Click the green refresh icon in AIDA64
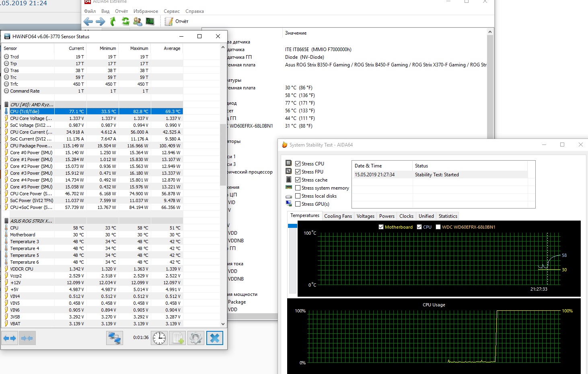 [x=125, y=21]
